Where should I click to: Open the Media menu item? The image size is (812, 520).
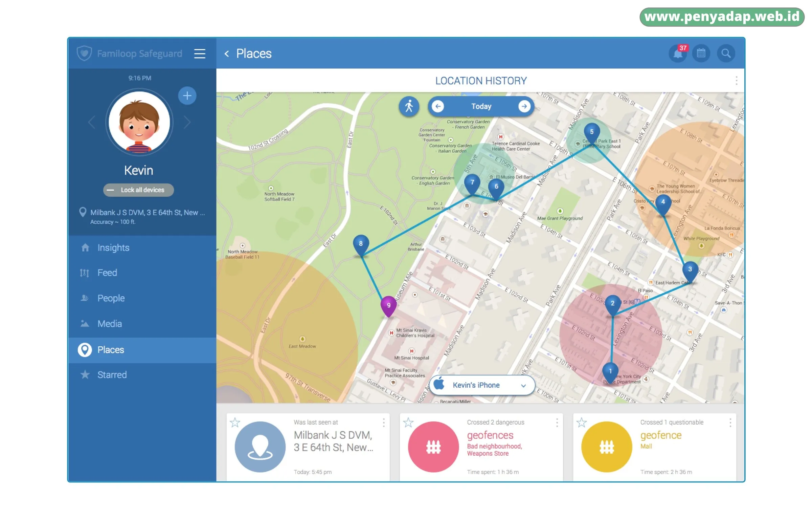click(142, 324)
